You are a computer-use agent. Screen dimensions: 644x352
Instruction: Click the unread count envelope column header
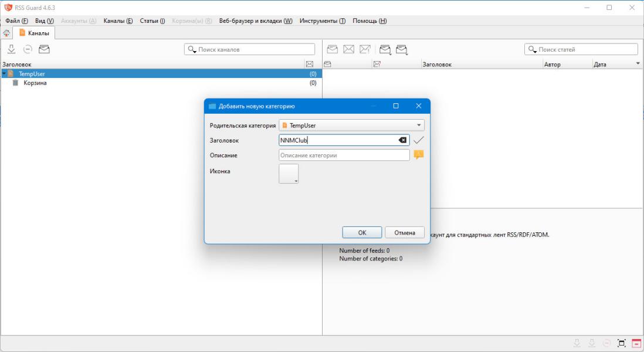click(x=310, y=64)
